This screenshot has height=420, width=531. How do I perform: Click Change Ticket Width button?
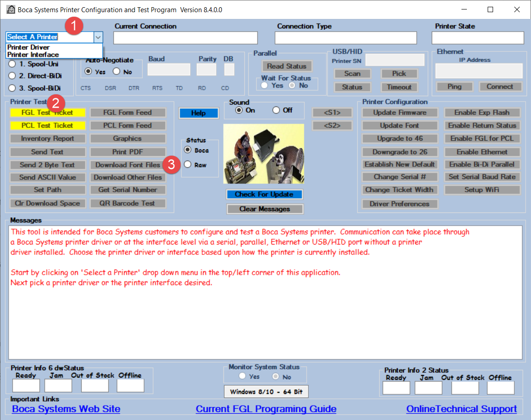point(400,190)
